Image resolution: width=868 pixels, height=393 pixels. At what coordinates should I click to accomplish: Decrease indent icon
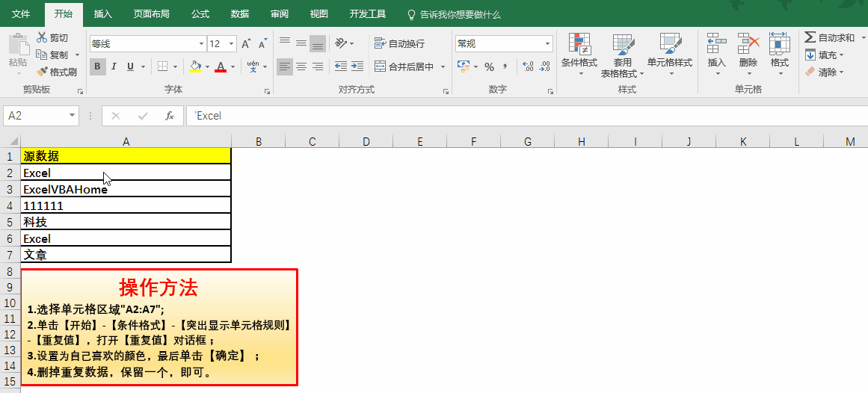click(341, 67)
